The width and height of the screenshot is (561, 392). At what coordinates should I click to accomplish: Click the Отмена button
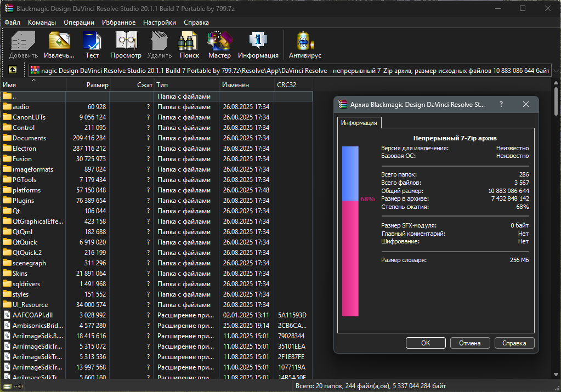pyautogui.click(x=470, y=343)
